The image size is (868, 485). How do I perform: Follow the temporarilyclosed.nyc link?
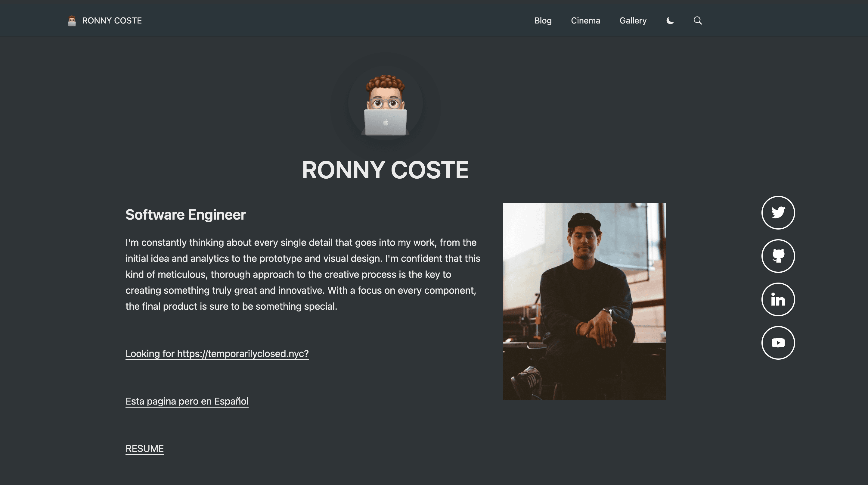pyautogui.click(x=217, y=353)
